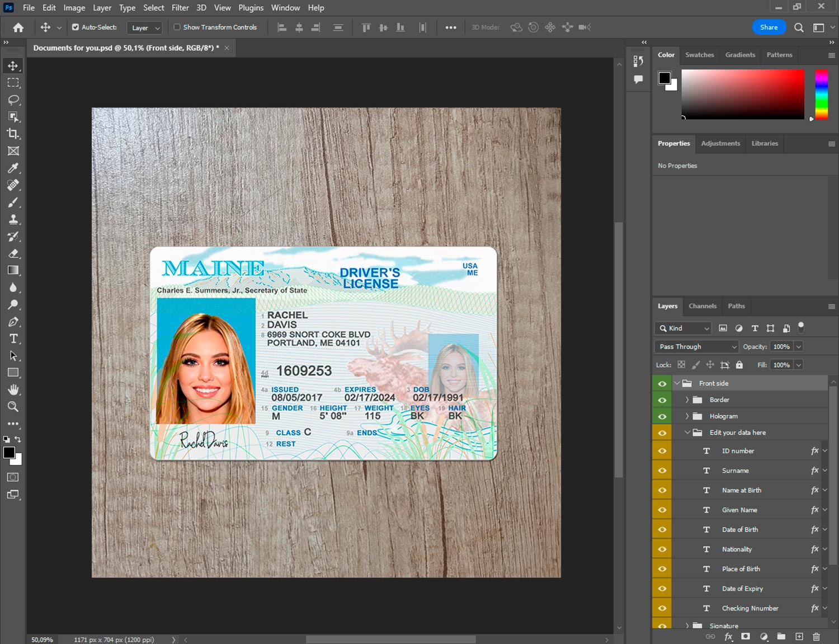Select the Eyedropper tool
This screenshot has height=644, width=839.
[13, 168]
